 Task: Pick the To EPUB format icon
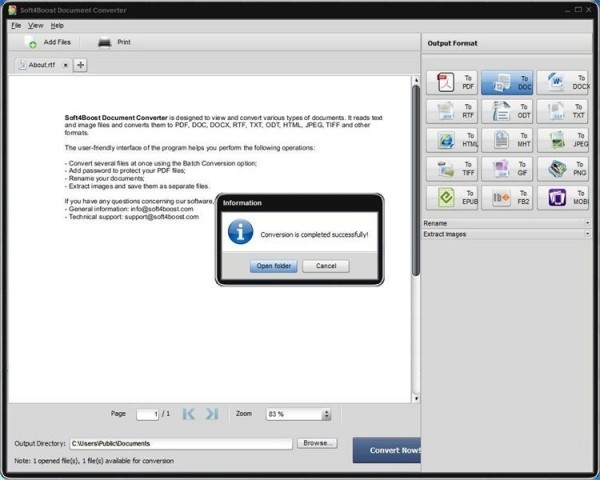453,198
